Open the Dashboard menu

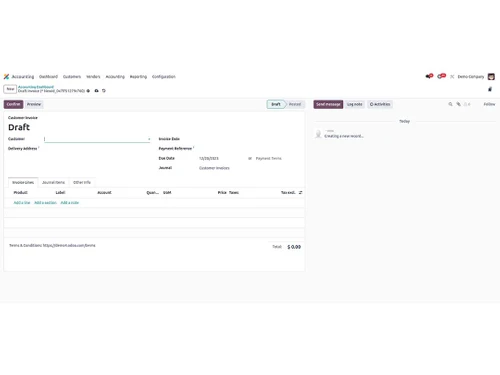tap(48, 77)
